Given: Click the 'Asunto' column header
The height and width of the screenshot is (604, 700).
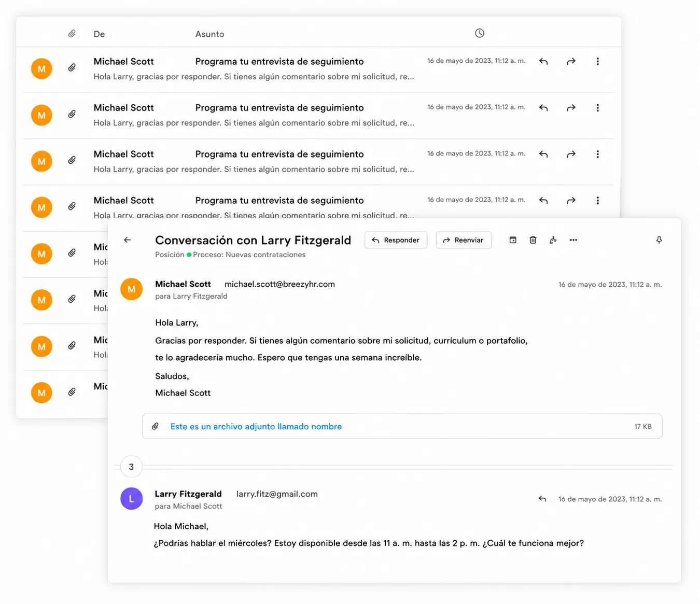Looking at the screenshot, I should pos(209,34).
